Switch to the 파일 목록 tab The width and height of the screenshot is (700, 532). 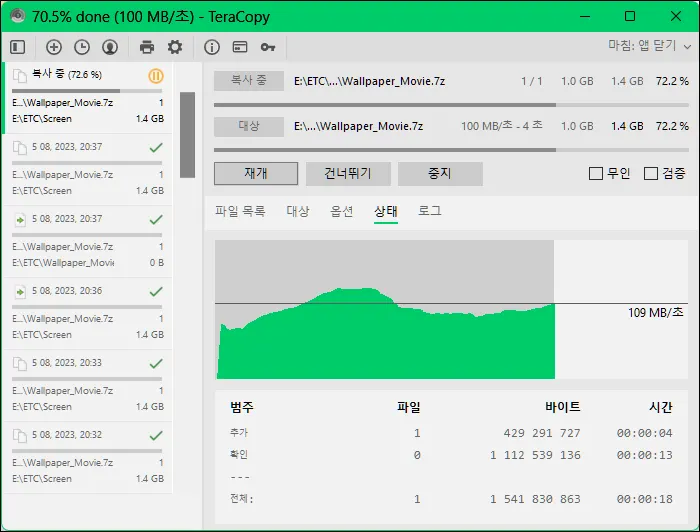point(240,211)
